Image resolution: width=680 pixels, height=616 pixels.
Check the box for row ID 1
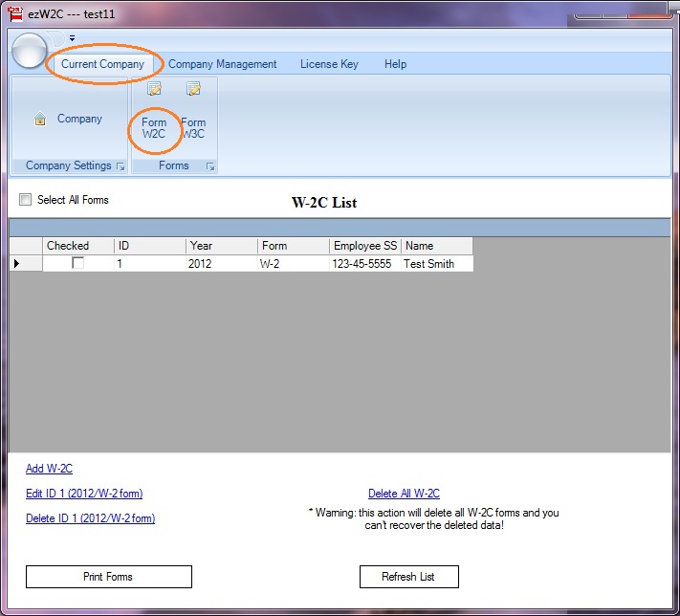[78, 263]
